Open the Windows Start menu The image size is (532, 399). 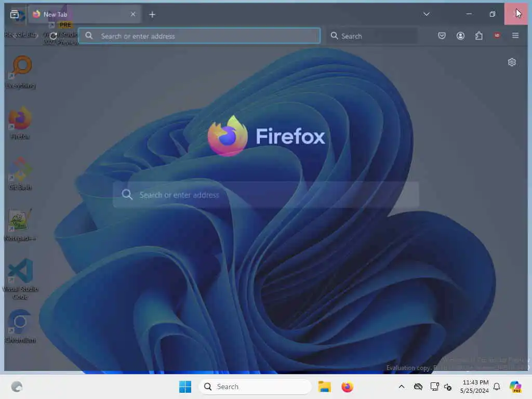pyautogui.click(x=185, y=387)
